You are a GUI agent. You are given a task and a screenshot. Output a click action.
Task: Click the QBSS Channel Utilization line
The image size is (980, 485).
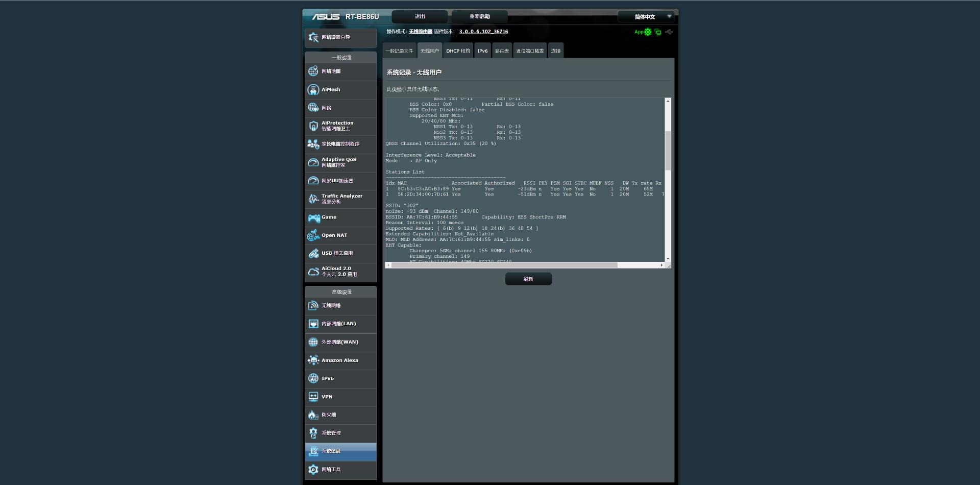coord(440,144)
